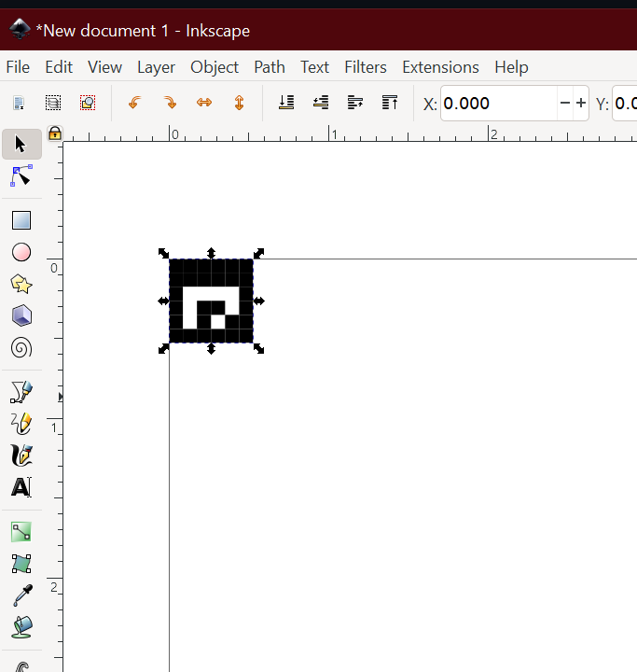Decrease X value with minus button
637x672 pixels.
(564, 104)
